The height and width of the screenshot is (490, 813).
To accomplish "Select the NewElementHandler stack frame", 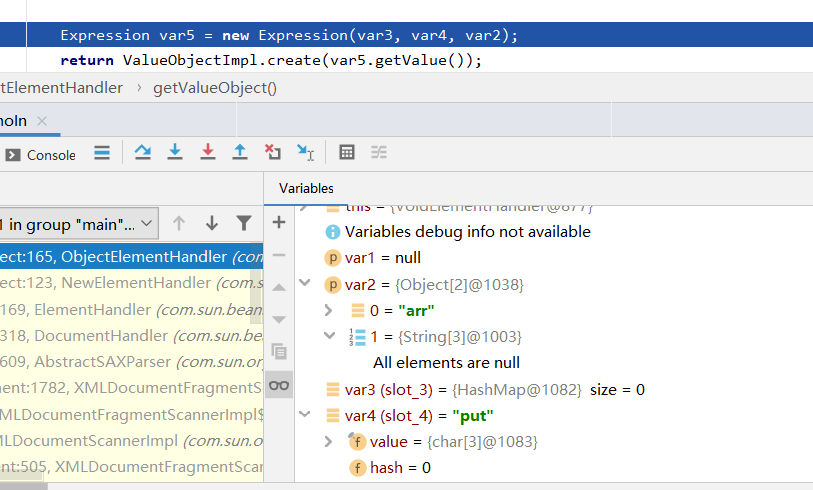I will click(130, 283).
